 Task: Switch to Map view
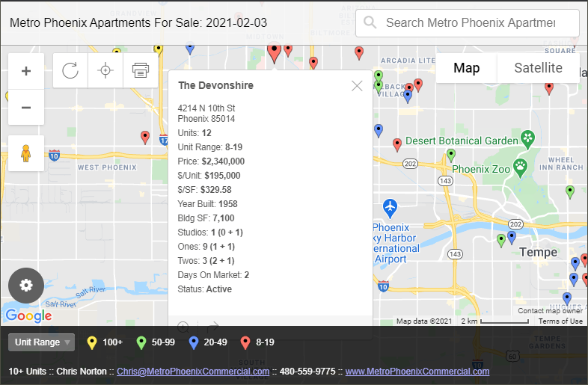tap(467, 68)
